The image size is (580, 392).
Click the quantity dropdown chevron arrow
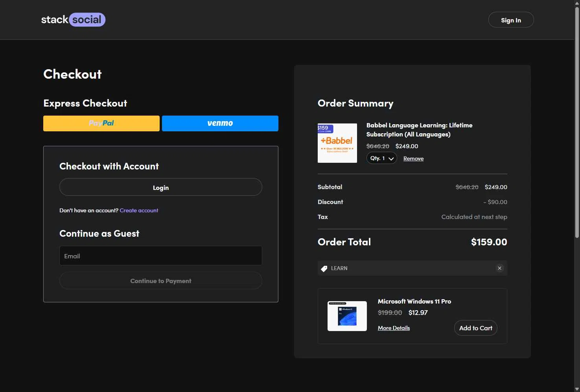coord(391,158)
